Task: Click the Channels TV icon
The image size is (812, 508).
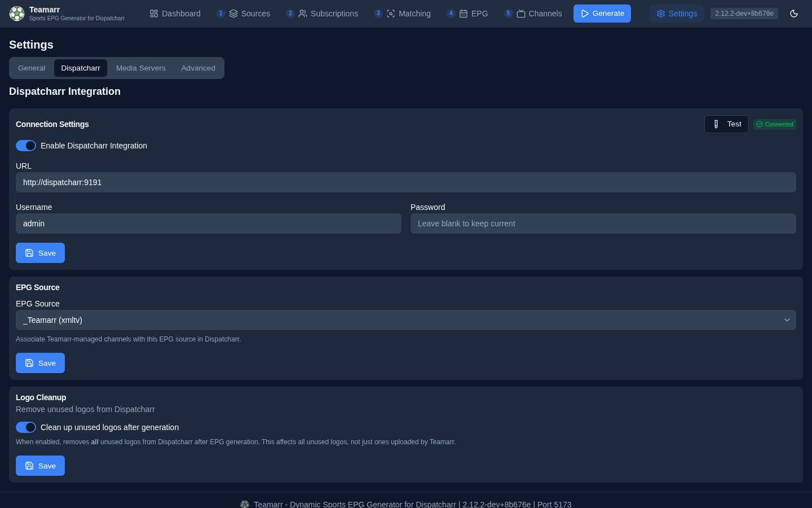Action: click(x=521, y=14)
